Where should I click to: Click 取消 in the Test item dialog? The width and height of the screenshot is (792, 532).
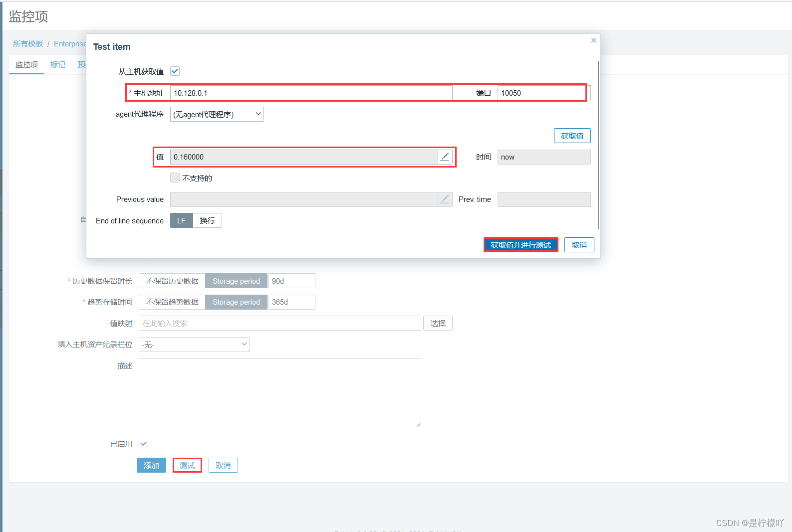point(579,245)
